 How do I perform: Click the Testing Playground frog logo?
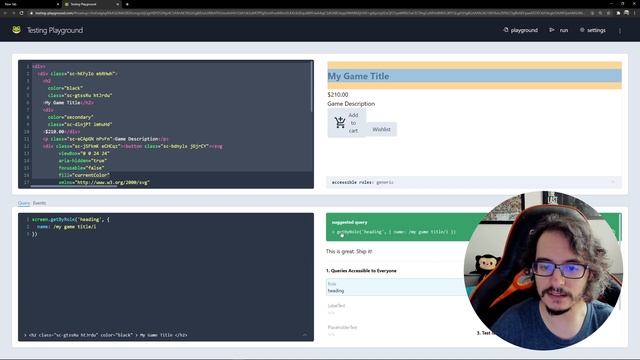click(x=16, y=30)
